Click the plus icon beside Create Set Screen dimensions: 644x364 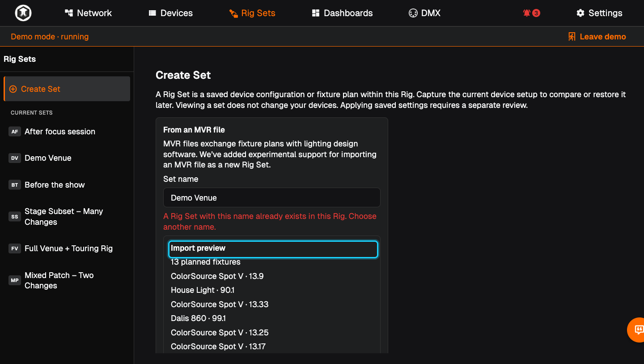click(13, 89)
